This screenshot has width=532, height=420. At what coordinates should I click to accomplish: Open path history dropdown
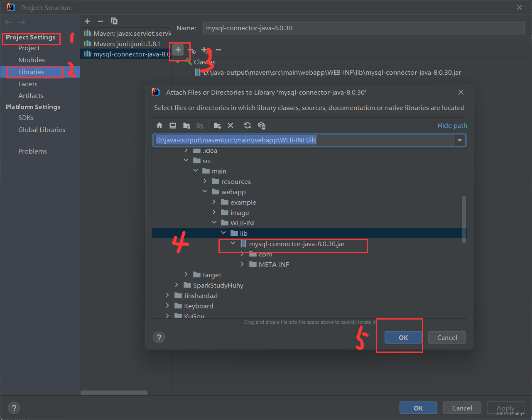pyautogui.click(x=460, y=140)
